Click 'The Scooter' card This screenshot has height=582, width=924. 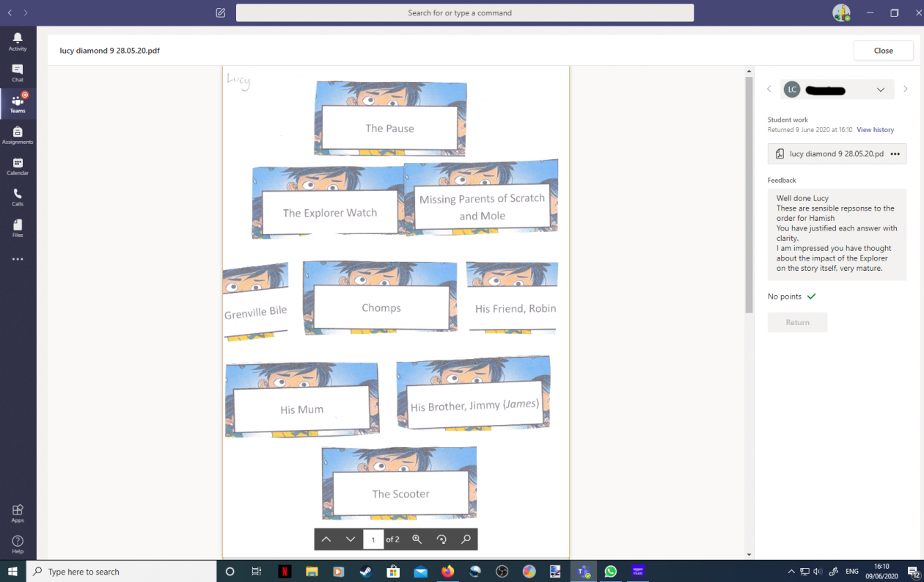pyautogui.click(x=400, y=483)
